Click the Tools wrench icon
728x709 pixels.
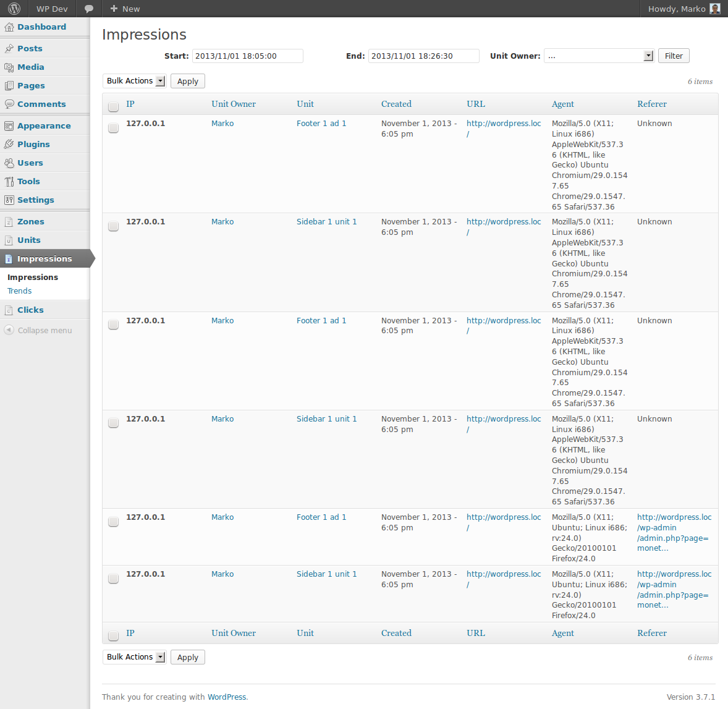pos(9,182)
